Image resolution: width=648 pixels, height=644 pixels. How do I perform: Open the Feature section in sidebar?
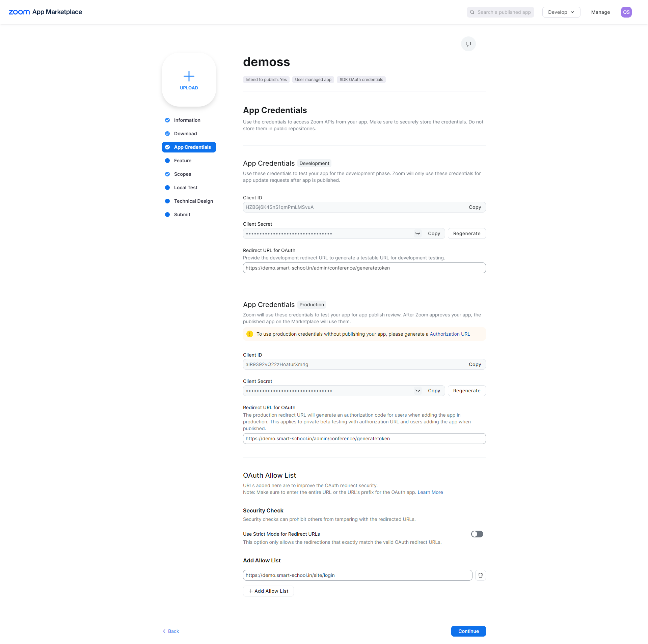[183, 161]
